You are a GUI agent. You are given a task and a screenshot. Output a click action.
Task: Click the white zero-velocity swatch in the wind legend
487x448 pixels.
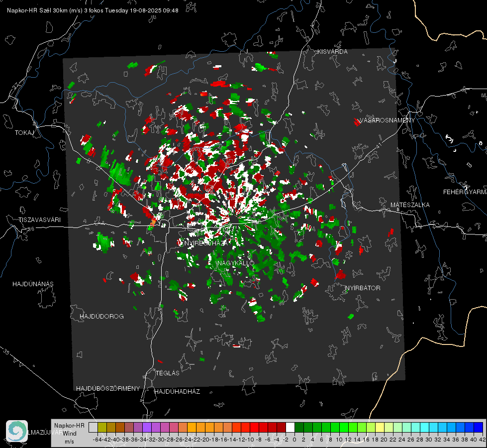(290, 427)
